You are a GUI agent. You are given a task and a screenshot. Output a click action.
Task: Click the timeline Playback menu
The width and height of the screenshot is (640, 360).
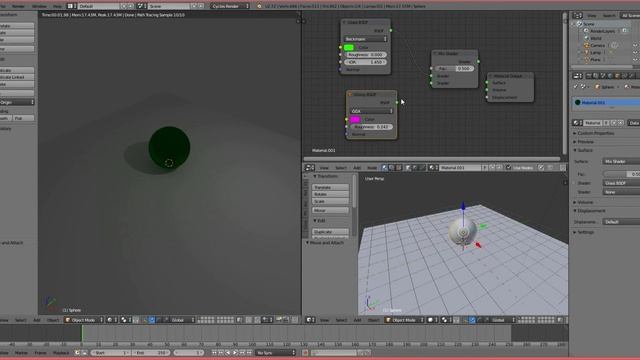(61, 353)
